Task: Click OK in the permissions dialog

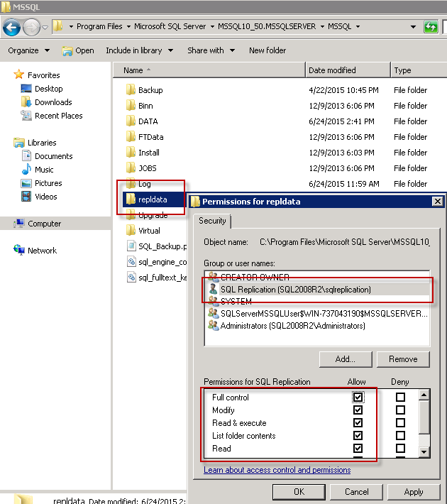Action: (299, 492)
